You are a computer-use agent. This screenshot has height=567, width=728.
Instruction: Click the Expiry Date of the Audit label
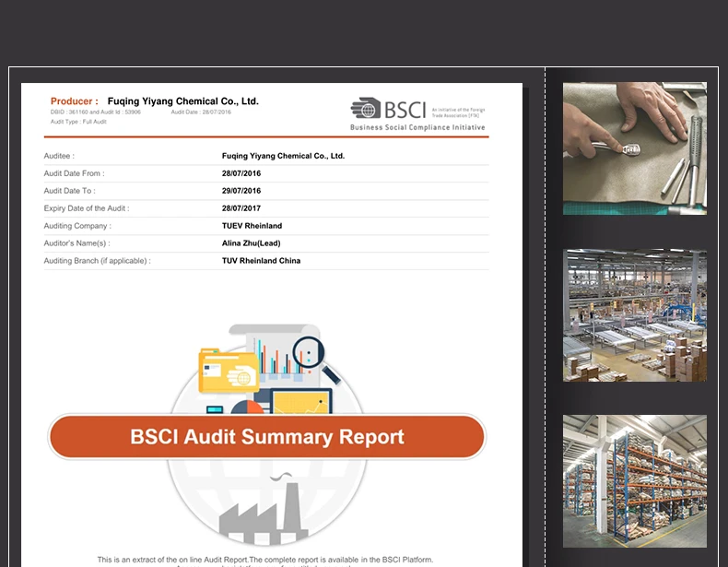coord(87,208)
